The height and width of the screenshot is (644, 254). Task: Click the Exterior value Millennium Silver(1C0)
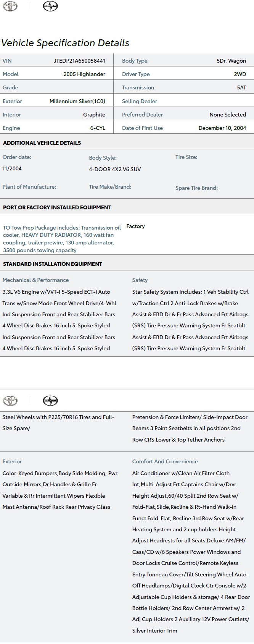[x=77, y=101]
